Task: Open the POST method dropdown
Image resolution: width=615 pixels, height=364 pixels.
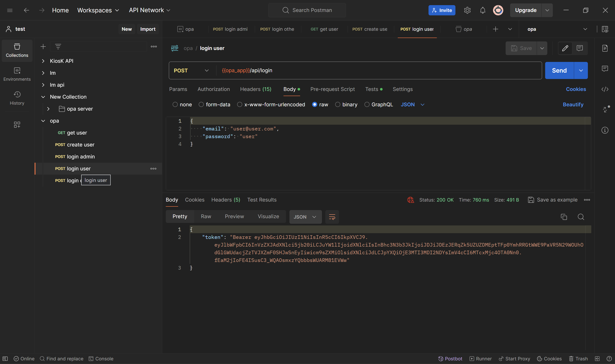Action: tap(191, 71)
